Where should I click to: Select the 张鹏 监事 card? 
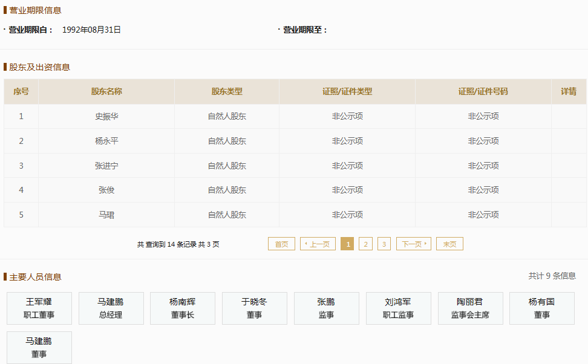pos(327,308)
